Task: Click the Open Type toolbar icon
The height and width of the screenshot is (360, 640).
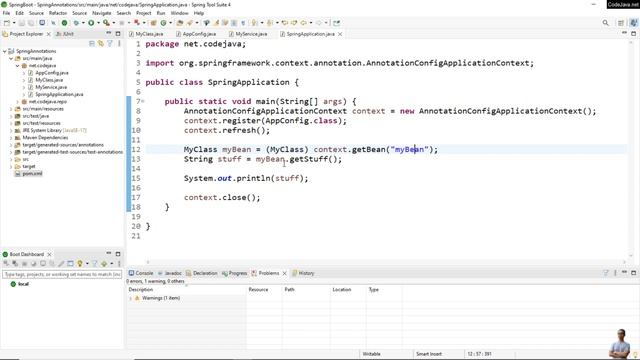Action: [179, 23]
